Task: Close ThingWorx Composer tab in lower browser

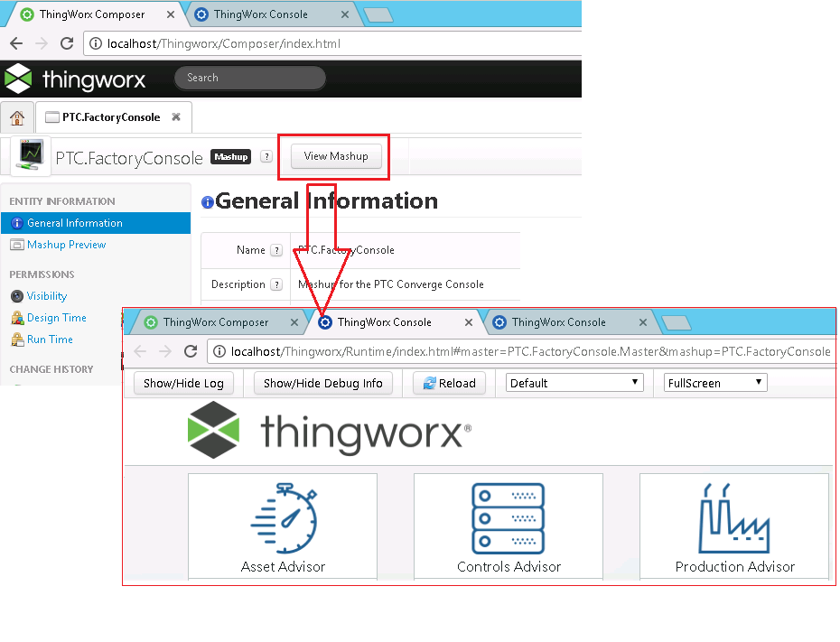Action: 294,322
